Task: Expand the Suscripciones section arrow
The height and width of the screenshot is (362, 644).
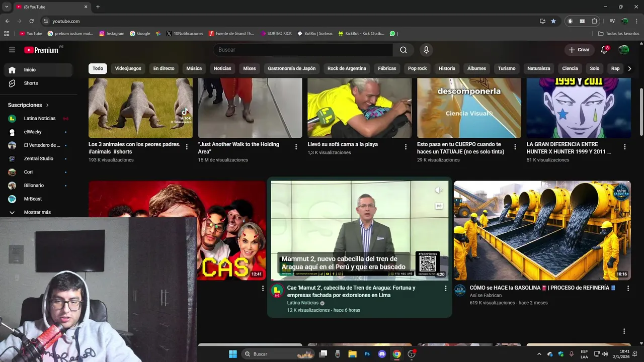Action: [x=47, y=105]
